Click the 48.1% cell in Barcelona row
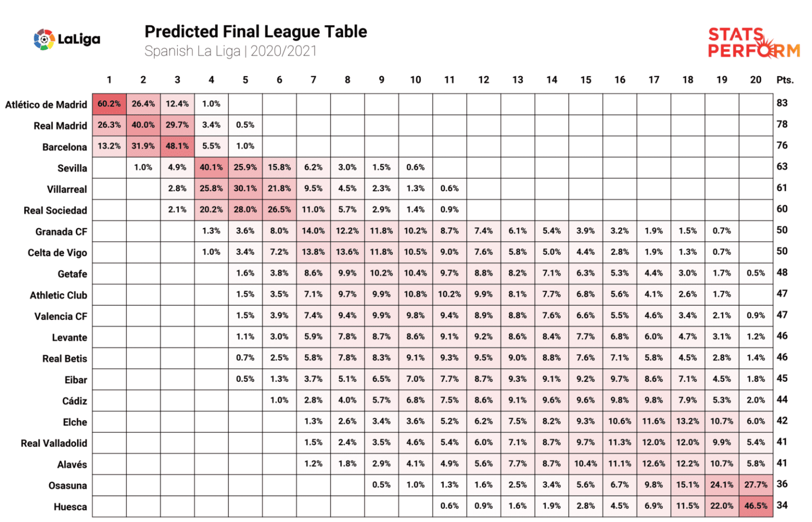Viewport: 812px width, 522px height. (177, 146)
